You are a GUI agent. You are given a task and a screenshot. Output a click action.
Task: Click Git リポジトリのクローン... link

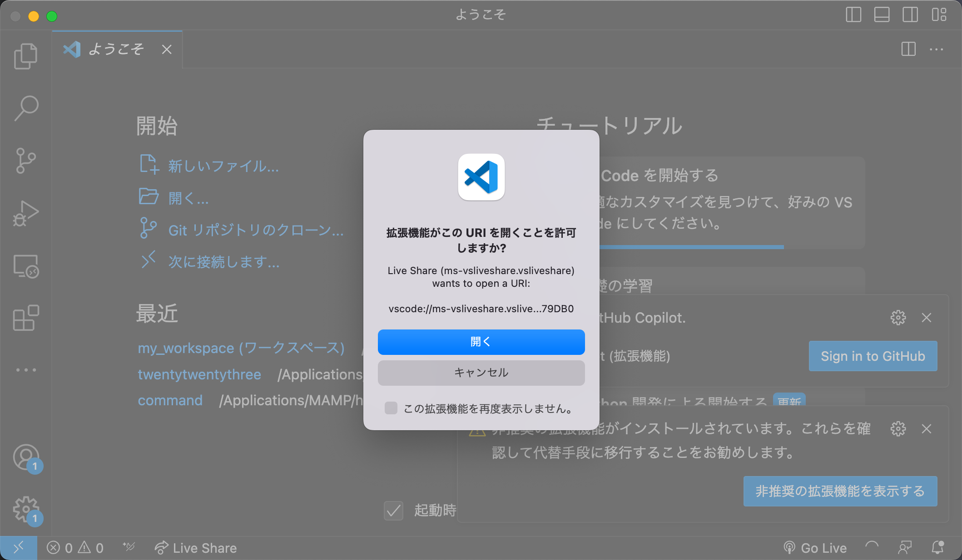coord(242,229)
